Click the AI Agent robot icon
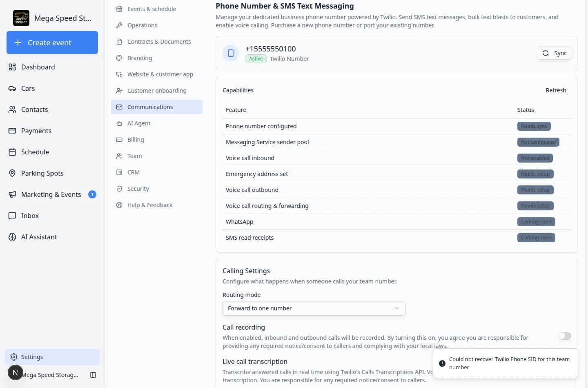The width and height of the screenshot is (588, 388). click(x=119, y=123)
